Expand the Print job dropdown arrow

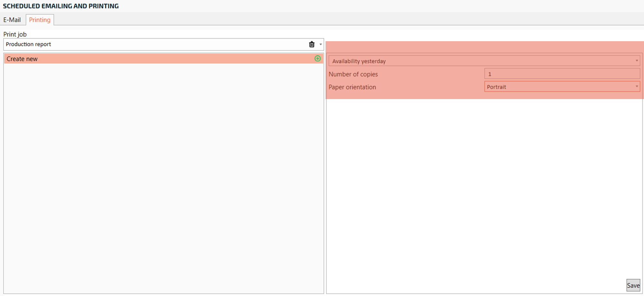click(x=320, y=44)
